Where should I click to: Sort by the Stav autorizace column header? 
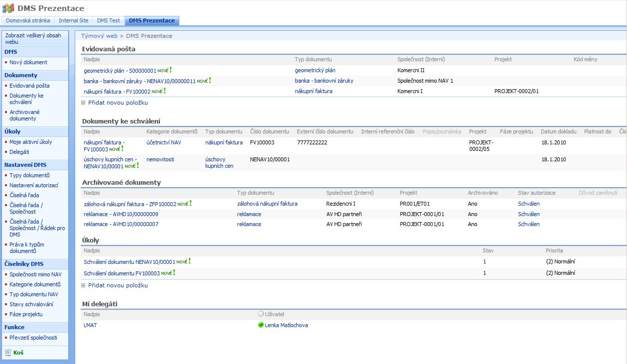pyautogui.click(x=536, y=193)
